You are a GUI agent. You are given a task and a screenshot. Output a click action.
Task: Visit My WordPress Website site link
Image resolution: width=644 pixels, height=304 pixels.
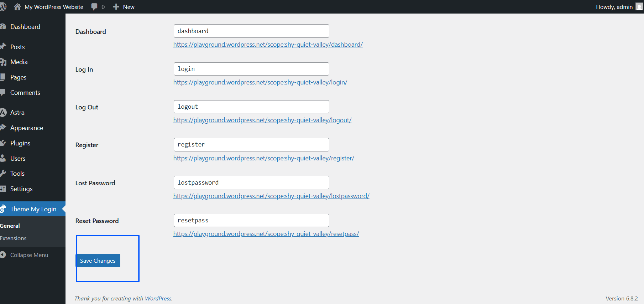[x=54, y=7]
